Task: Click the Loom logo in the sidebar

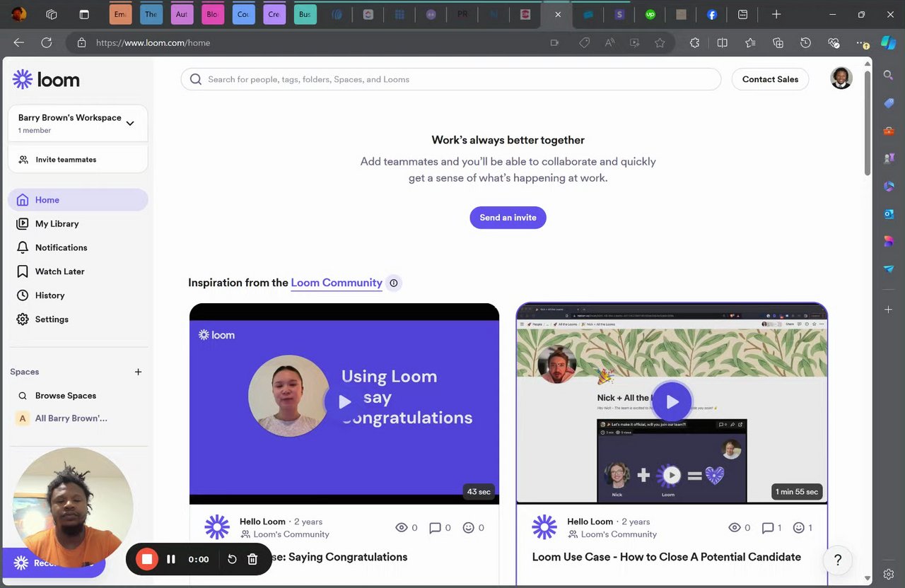Action: (46, 79)
